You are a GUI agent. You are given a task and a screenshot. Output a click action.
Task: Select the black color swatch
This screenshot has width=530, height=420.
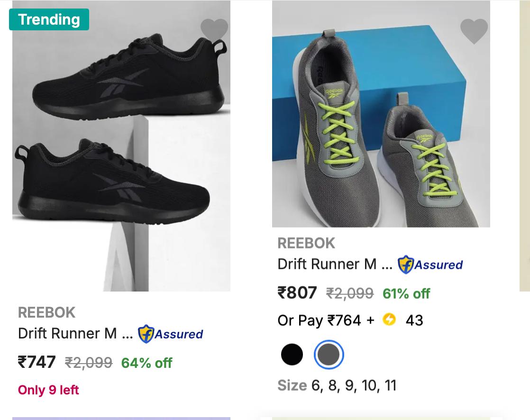tap(292, 355)
